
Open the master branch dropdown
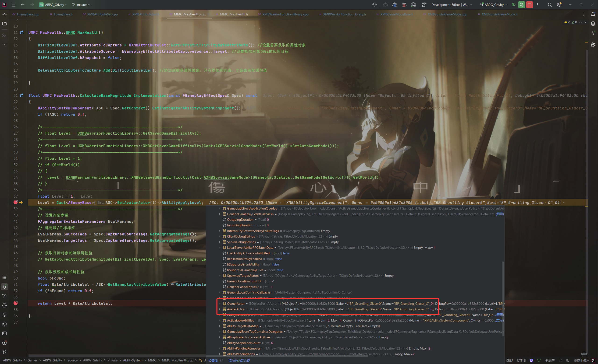81,5
